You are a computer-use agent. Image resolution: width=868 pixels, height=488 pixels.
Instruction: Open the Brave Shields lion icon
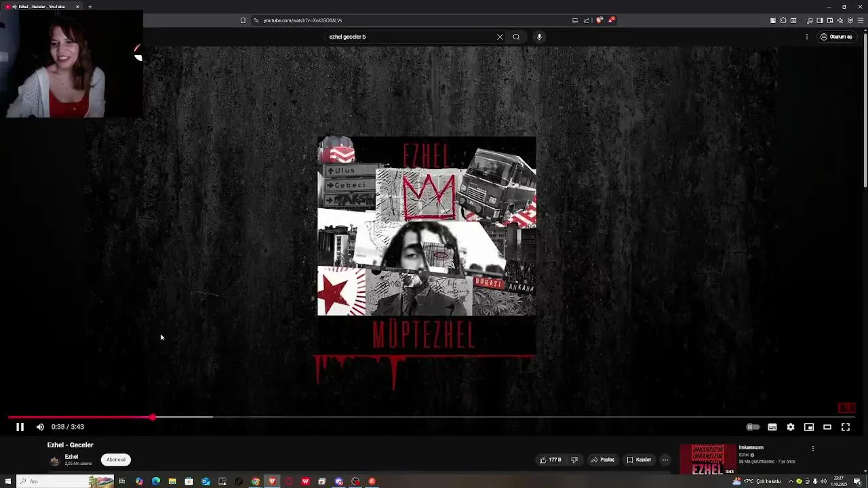[x=599, y=20]
